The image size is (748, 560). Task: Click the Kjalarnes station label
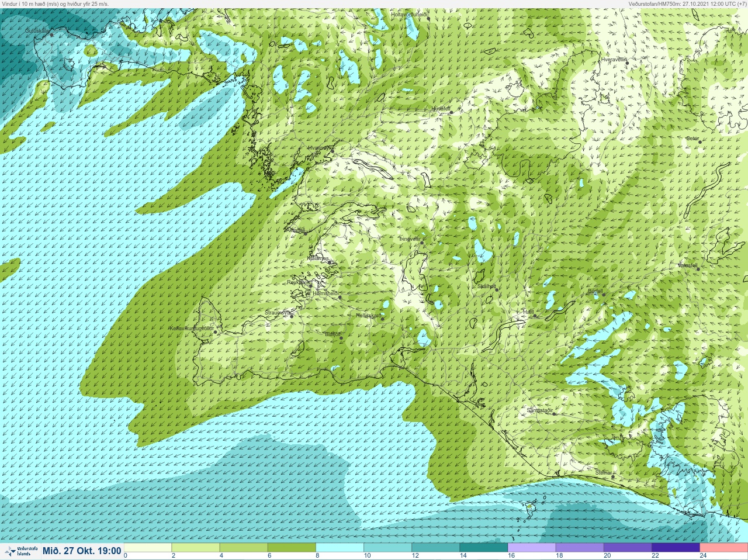[x=318, y=258]
